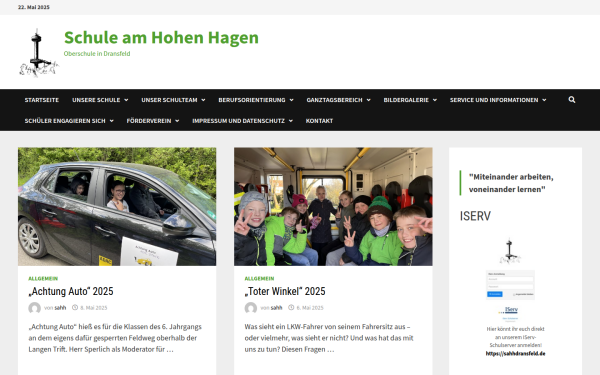Click the tower logo in ISERV widget

point(510,251)
